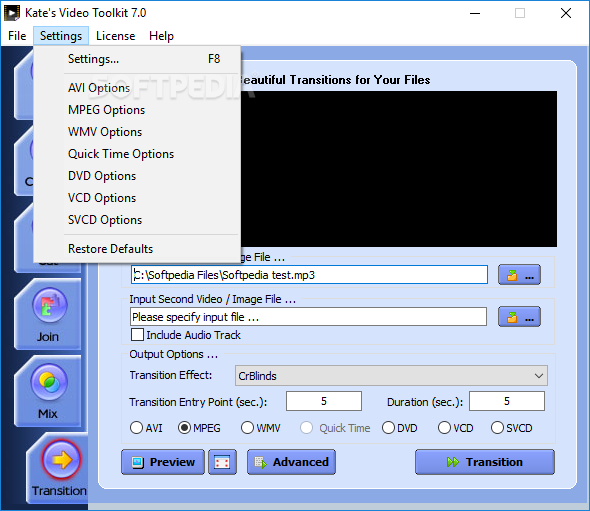Start the Transition process button
This screenshot has width=590, height=511.
(485, 462)
